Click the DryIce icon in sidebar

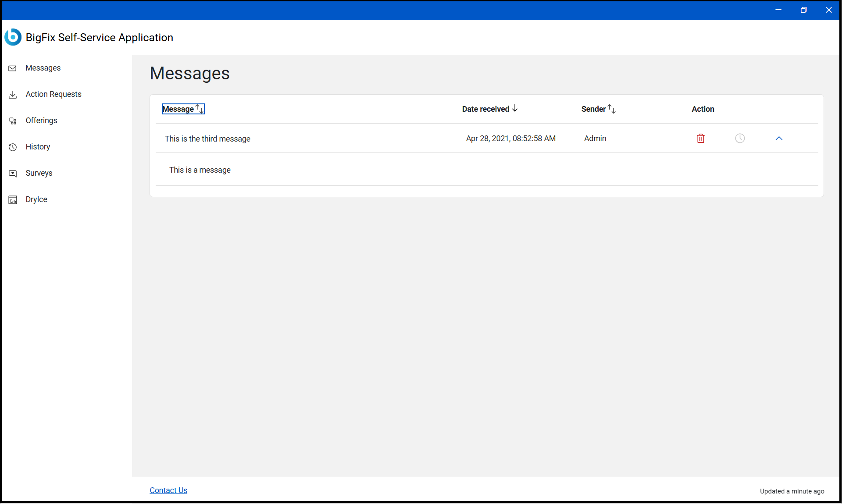13,200
